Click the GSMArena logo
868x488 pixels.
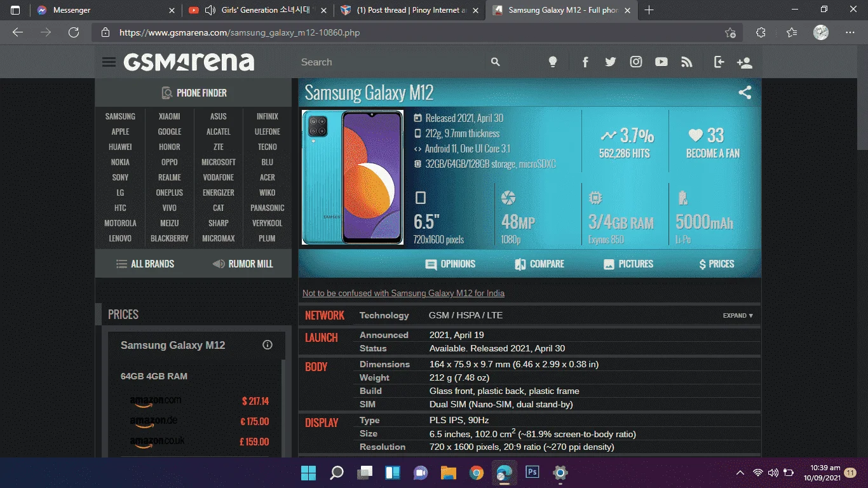(x=189, y=62)
